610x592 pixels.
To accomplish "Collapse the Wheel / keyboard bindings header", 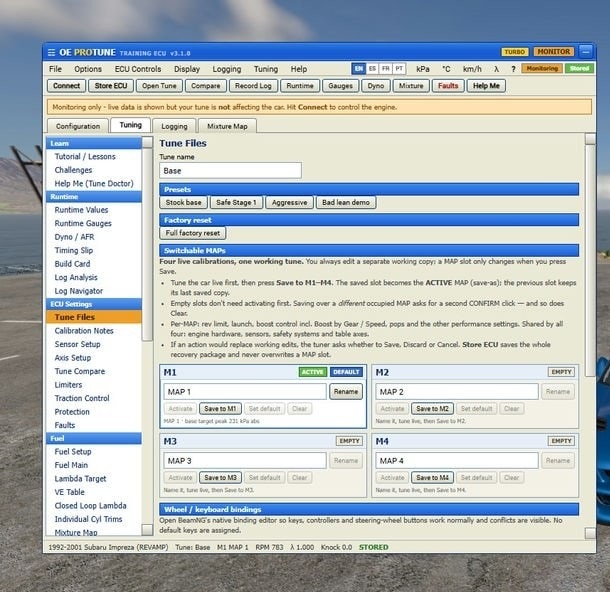I will 369,509.
